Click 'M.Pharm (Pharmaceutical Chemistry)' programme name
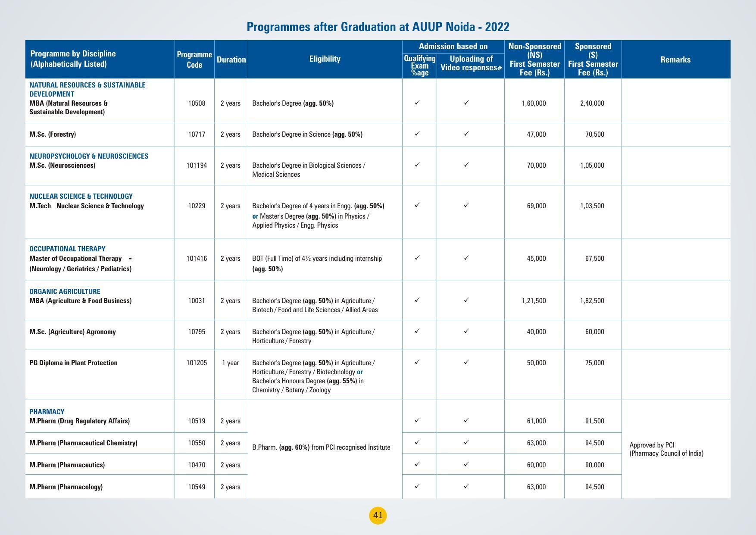 point(83,443)
